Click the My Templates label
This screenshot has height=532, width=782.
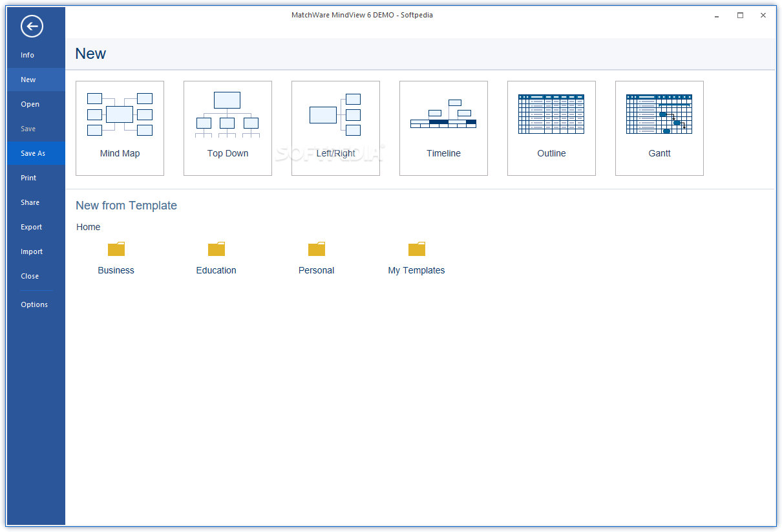click(417, 270)
